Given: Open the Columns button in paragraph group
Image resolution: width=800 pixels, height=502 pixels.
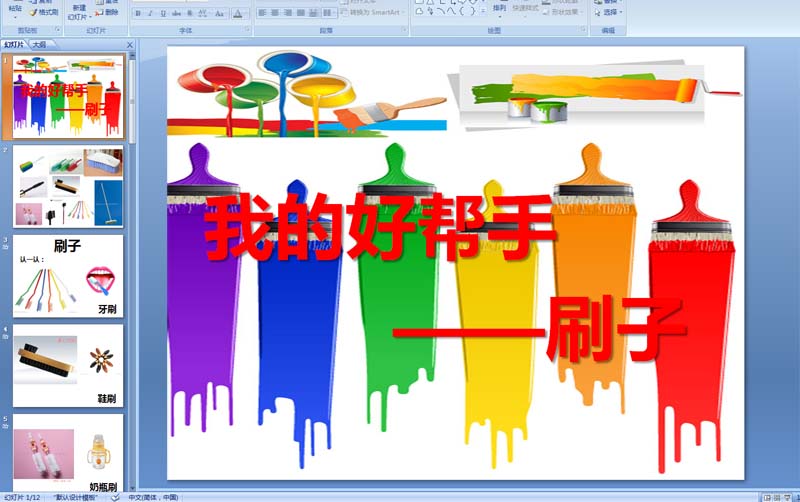Looking at the screenshot, I should point(328,13).
